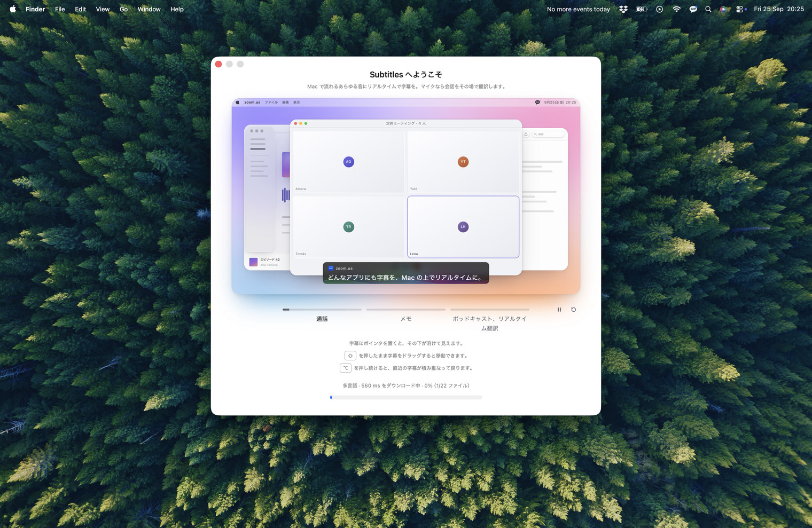Open the Edit menu
The height and width of the screenshot is (528, 812).
pyautogui.click(x=81, y=9)
